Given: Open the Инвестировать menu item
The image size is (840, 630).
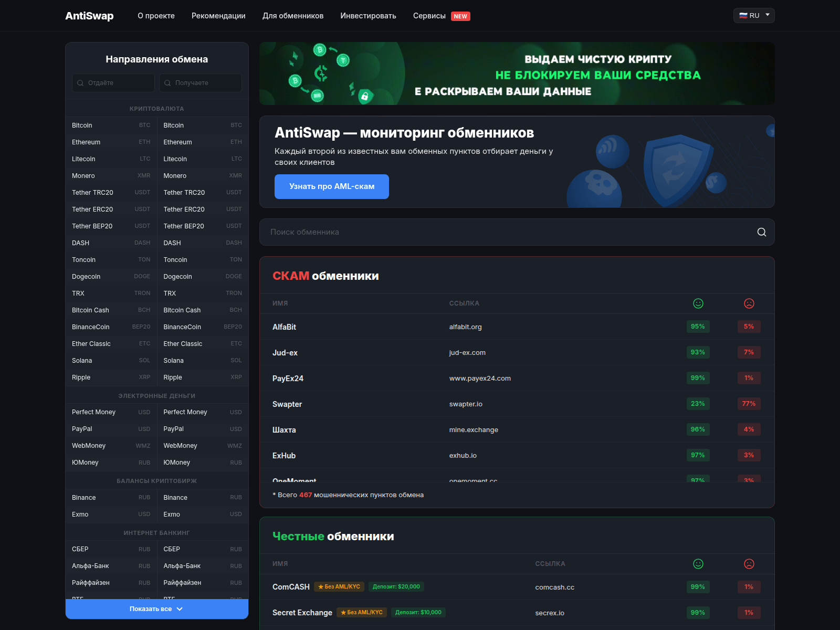Looking at the screenshot, I should 368,16.
